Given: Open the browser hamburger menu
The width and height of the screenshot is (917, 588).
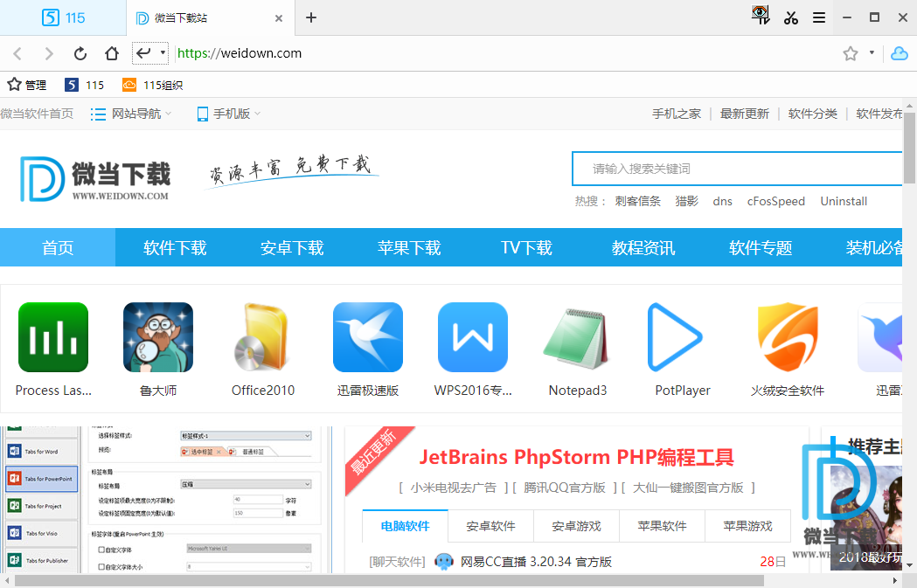Looking at the screenshot, I should click(x=819, y=17).
